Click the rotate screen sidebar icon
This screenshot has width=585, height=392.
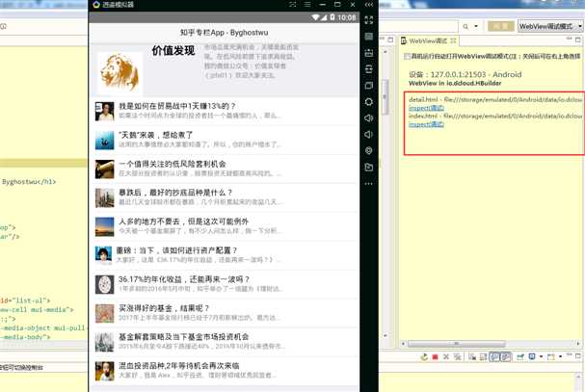pyautogui.click(x=368, y=69)
